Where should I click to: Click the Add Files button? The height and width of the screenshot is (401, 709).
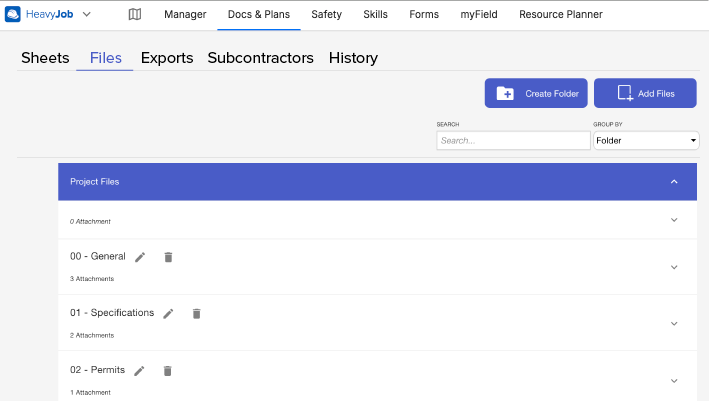point(645,93)
